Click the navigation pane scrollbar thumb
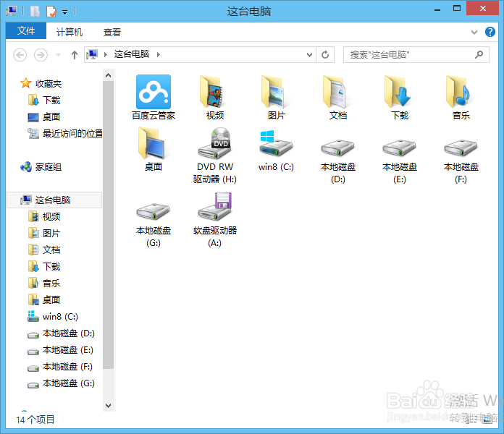This screenshot has width=504, height=434. (109, 225)
